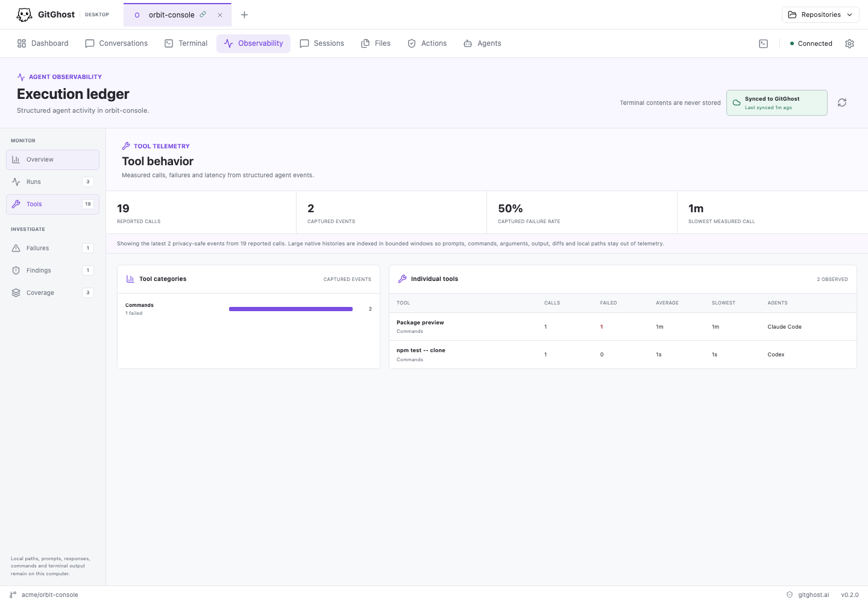Click the shield icon beside gitghost.ai
Screen dimensions: 868x603
pos(790,595)
